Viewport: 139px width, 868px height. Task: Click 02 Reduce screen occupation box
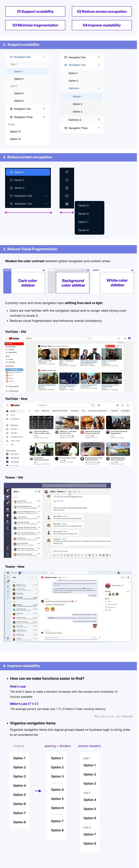(102, 12)
